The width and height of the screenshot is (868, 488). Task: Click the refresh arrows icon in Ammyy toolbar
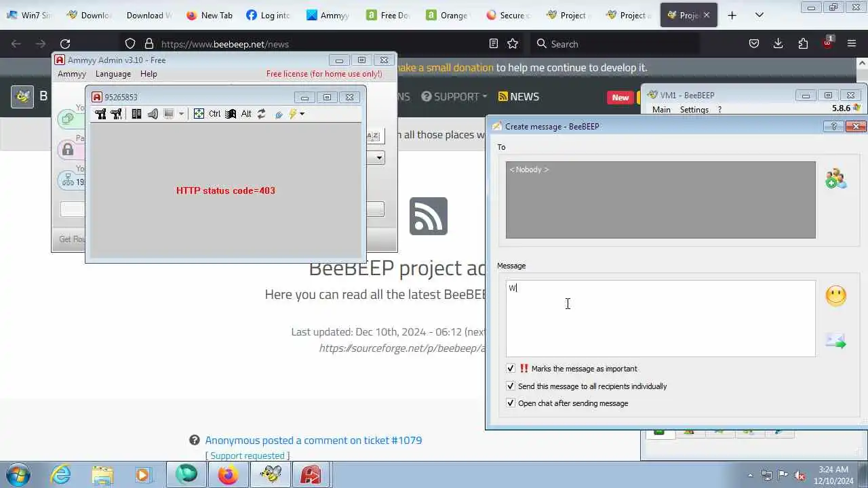[262, 114]
